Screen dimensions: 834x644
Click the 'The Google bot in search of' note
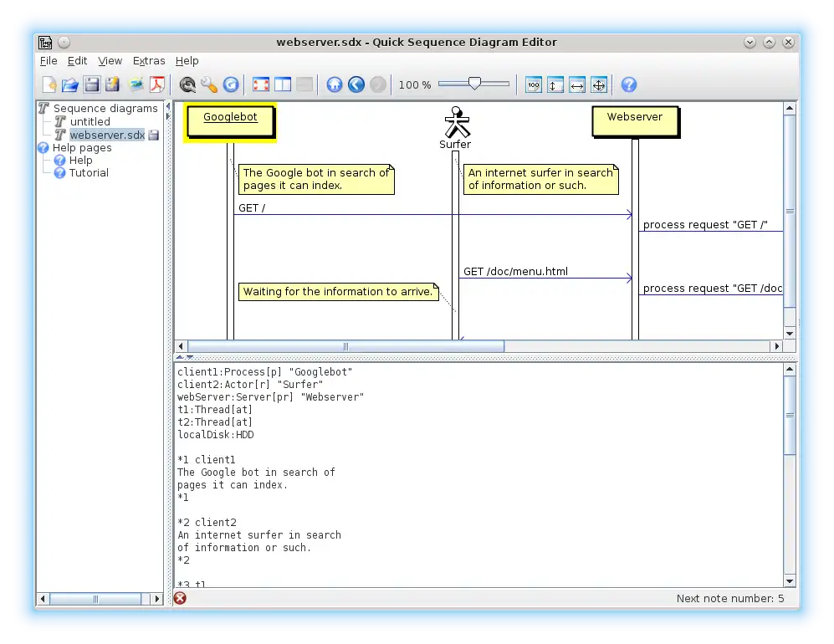tap(316, 179)
